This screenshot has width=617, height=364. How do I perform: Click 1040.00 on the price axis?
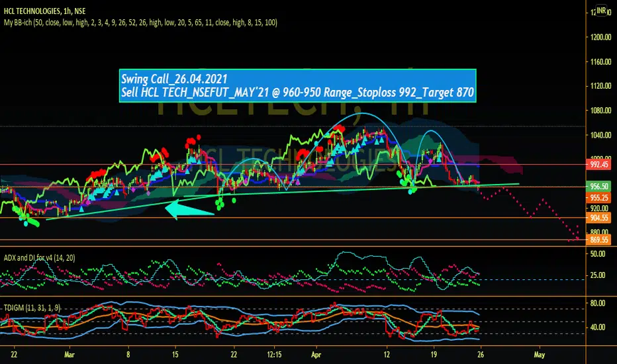coord(600,135)
